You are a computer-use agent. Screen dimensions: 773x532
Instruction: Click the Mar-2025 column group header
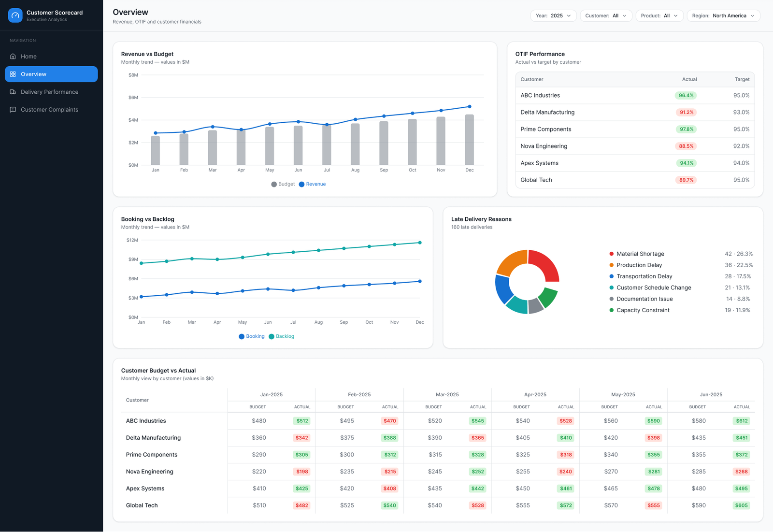coord(447,395)
